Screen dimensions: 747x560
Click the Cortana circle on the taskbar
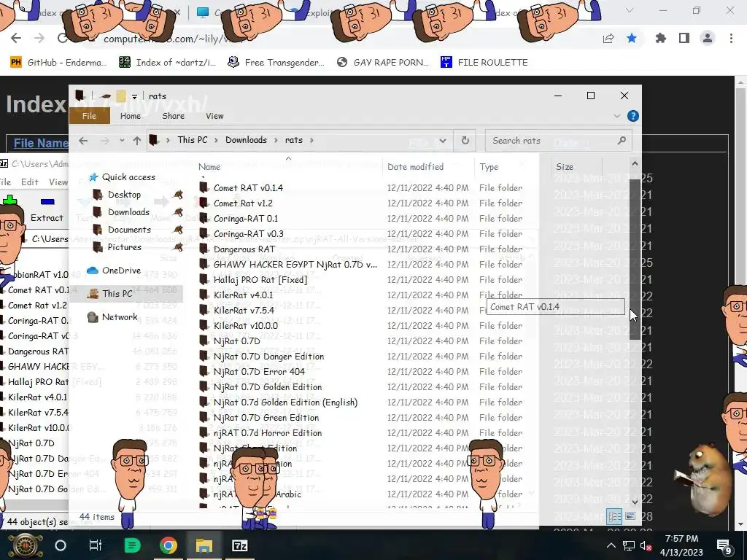tap(61, 545)
